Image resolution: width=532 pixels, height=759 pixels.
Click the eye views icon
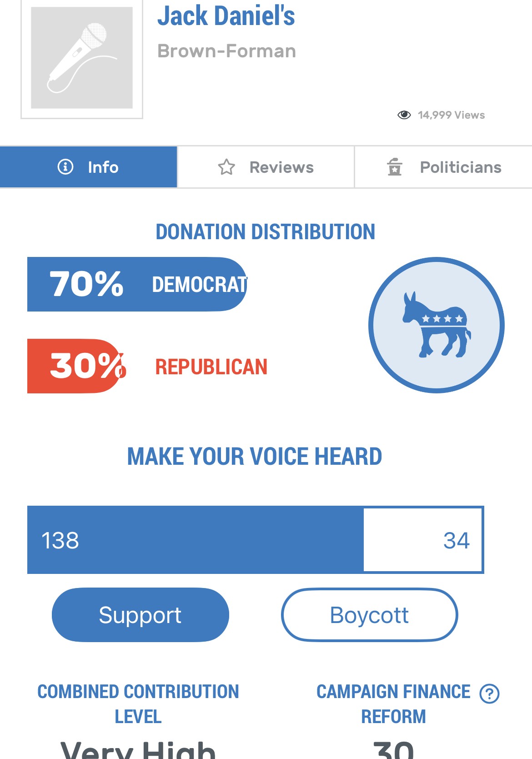tap(404, 115)
